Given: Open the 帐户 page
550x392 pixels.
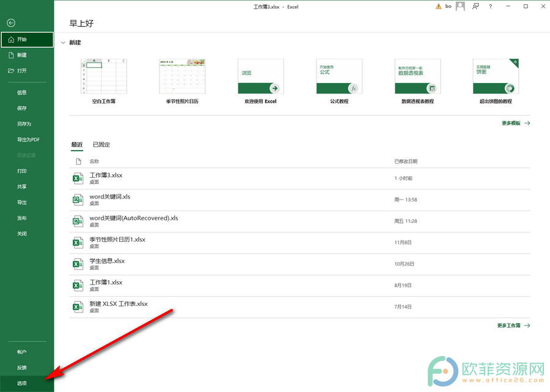Looking at the screenshot, I should pos(27,352).
